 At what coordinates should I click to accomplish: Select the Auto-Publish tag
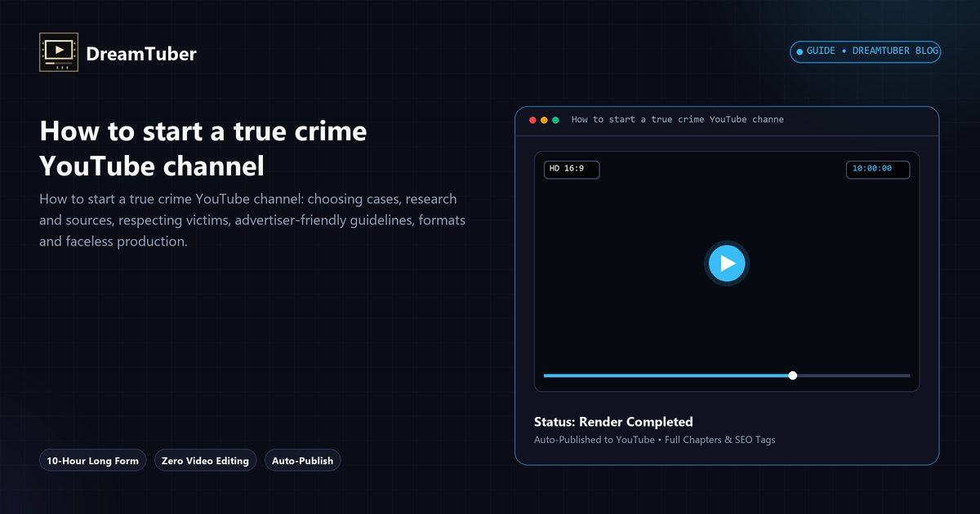coord(302,460)
